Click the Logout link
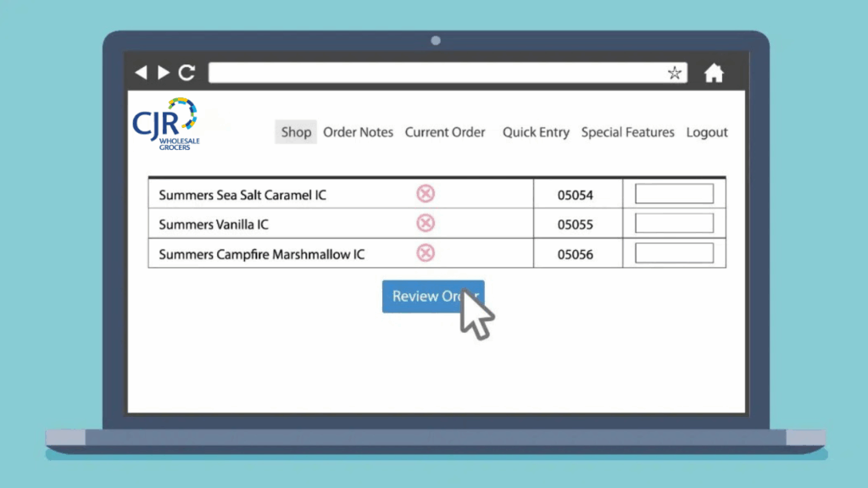Screen dimensions: 868x488 tap(707, 132)
